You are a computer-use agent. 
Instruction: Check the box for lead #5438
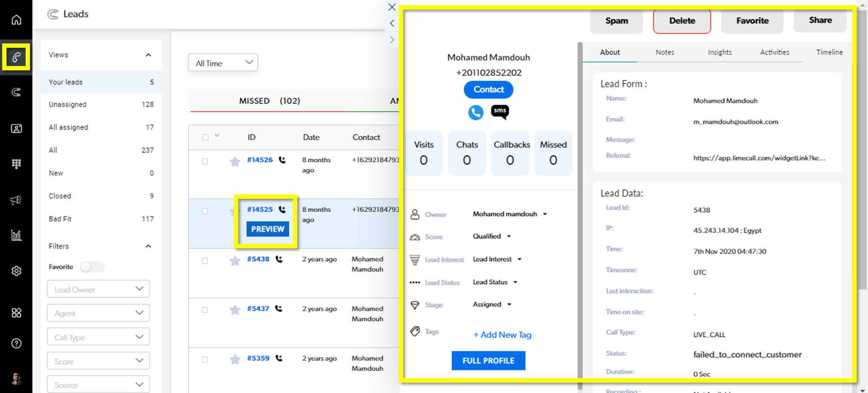[205, 261]
